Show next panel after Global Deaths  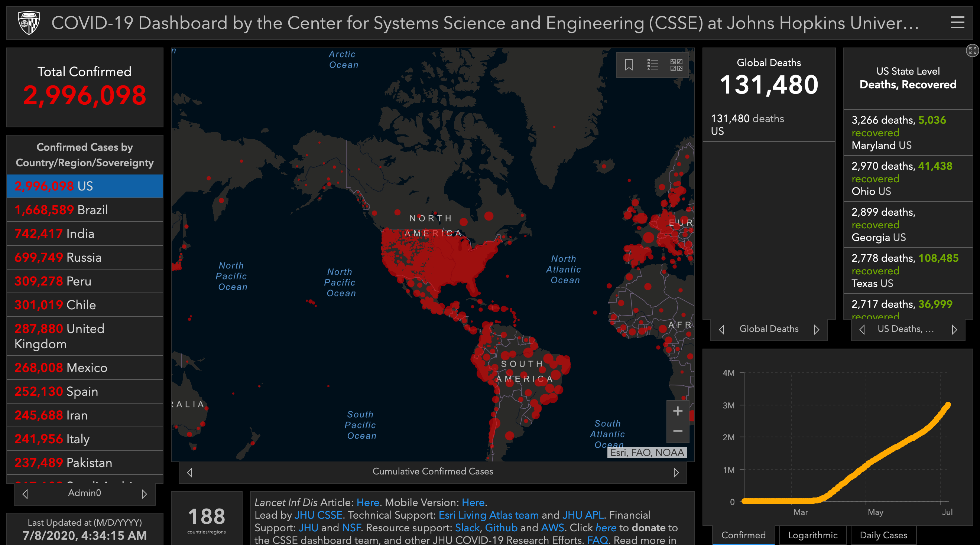point(817,329)
